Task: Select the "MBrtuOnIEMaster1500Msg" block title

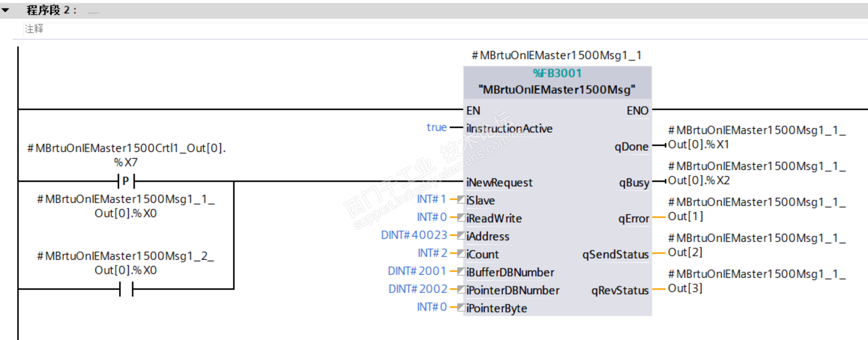Action: [x=557, y=90]
